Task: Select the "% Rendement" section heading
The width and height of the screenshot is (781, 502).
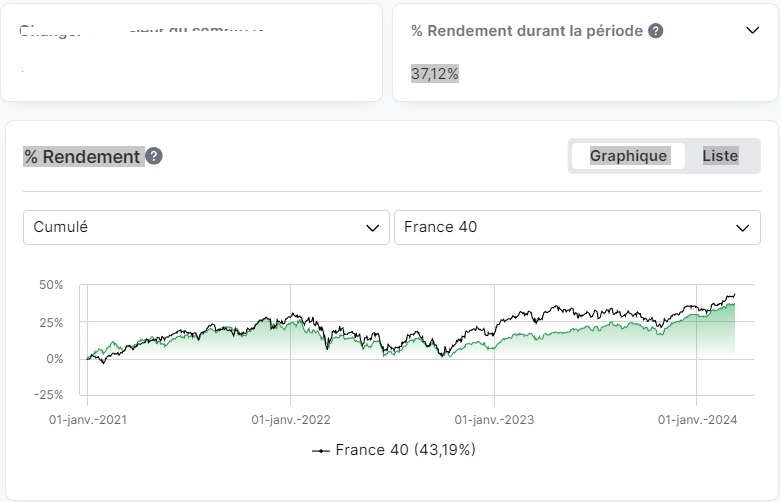Action: pyautogui.click(x=83, y=157)
